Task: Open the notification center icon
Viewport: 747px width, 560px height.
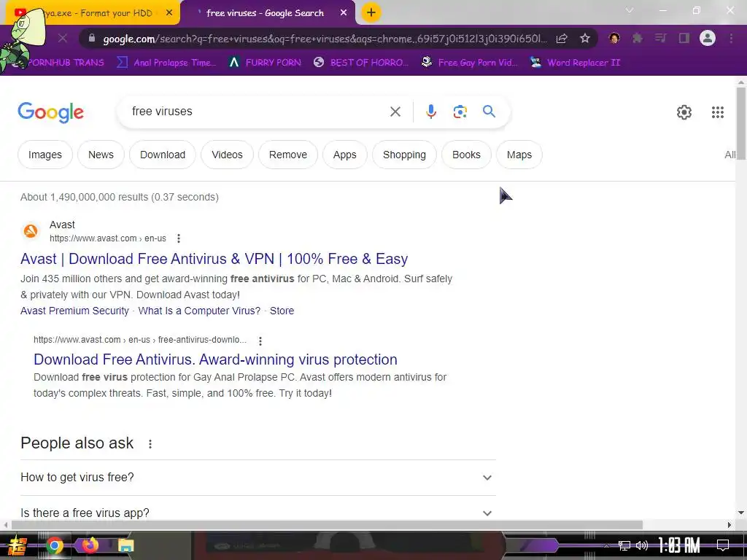Action: (x=723, y=545)
